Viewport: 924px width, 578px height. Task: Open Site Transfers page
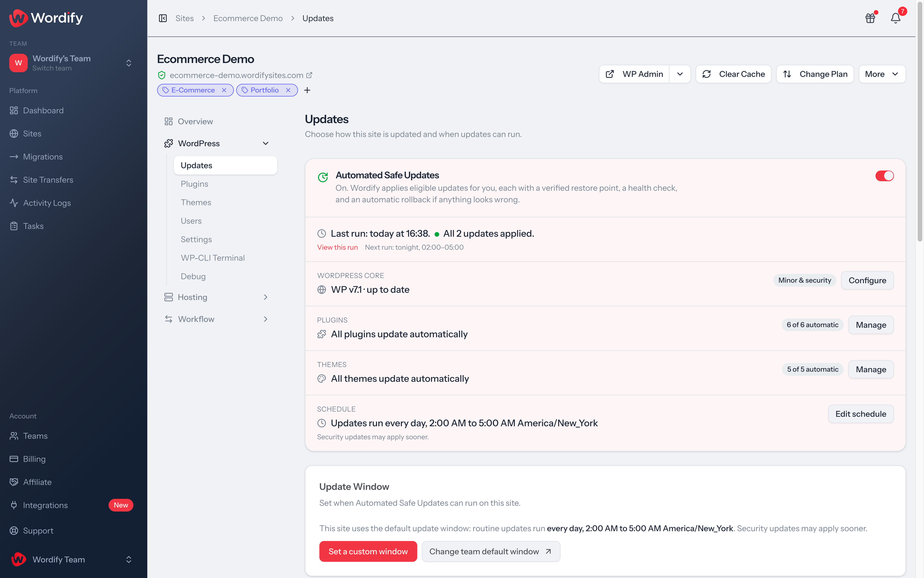74,180
